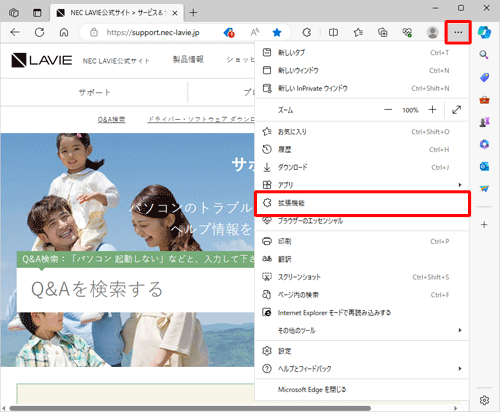
Task: Select 印刷 menu item
Action: point(362,241)
